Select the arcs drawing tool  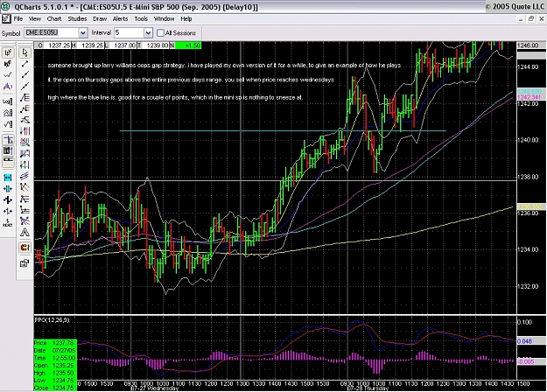(x=25, y=143)
